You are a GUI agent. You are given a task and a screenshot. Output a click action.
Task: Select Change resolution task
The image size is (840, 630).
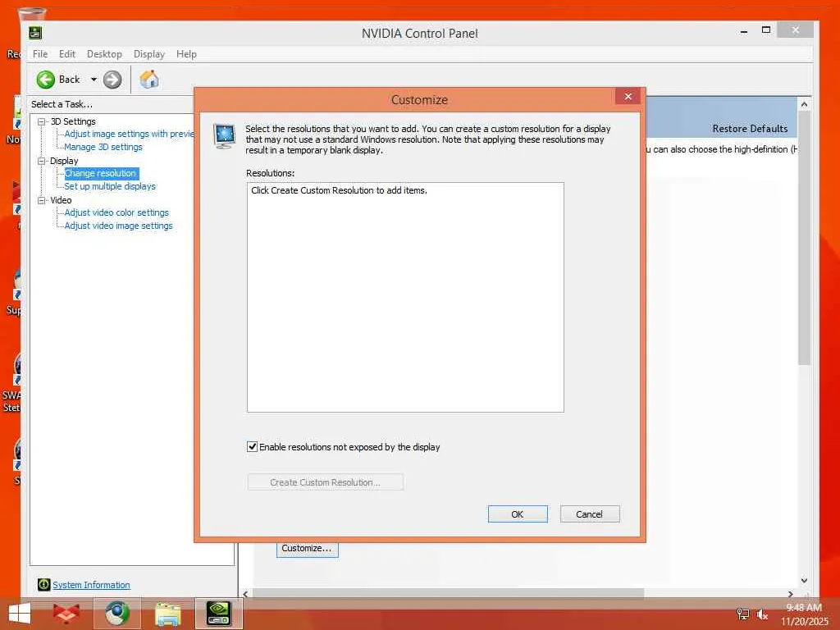pos(101,173)
